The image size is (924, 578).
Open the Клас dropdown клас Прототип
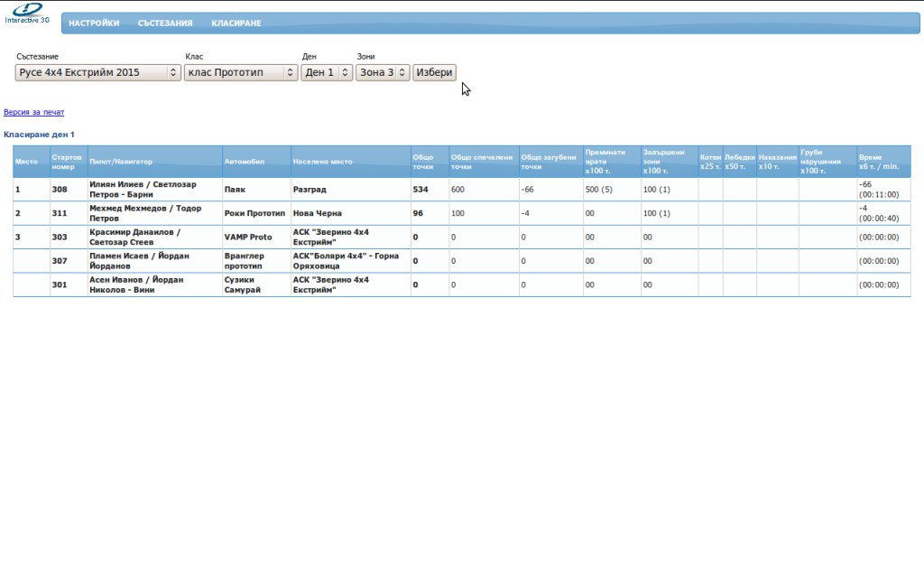click(241, 72)
